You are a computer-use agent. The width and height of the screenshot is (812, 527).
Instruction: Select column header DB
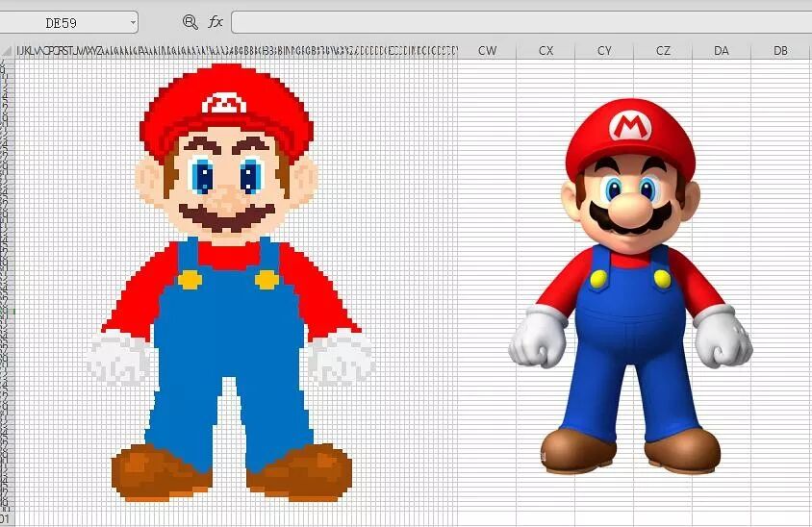tap(781, 51)
